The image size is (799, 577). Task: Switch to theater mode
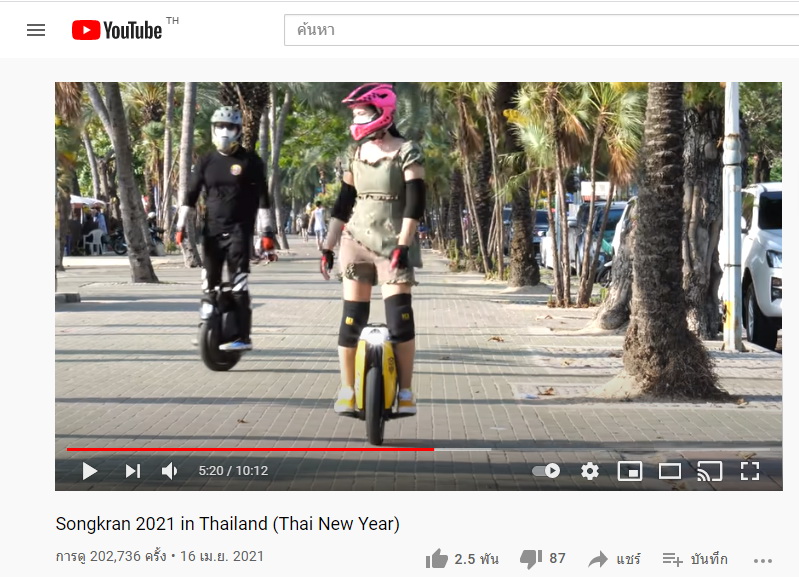coord(670,471)
